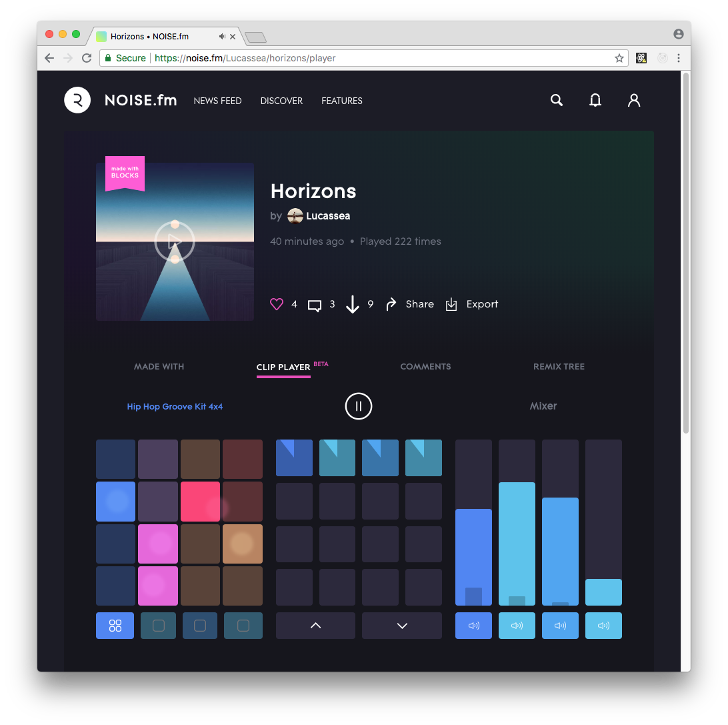
Task: Open the FEATURES menu item
Action: pos(342,101)
